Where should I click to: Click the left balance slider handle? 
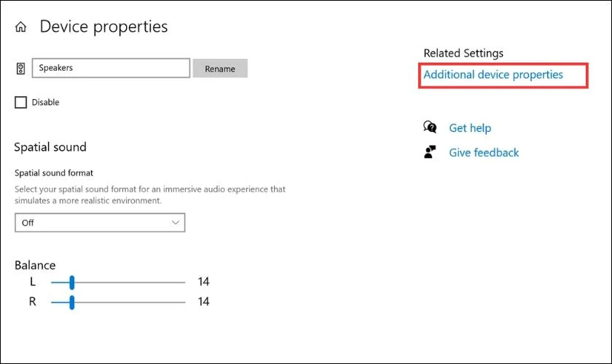coord(72,282)
